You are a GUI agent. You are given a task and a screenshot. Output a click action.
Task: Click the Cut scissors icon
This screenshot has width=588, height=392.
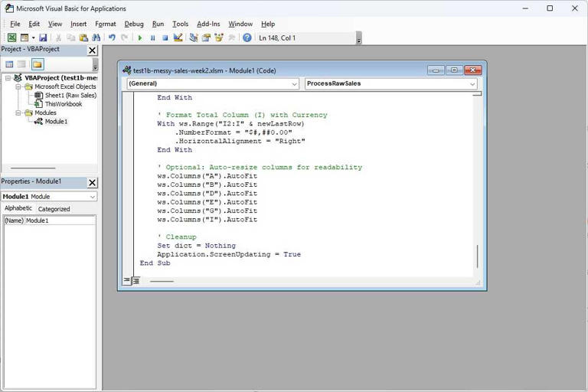[x=58, y=38]
